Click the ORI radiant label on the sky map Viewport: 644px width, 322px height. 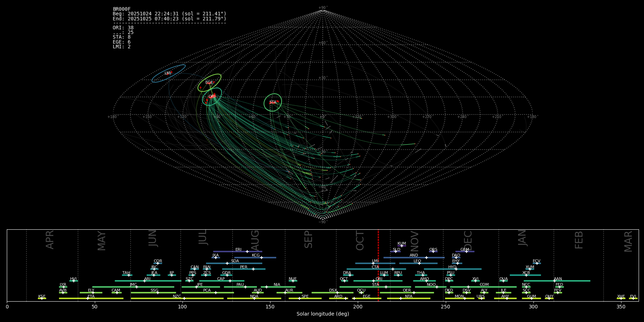[212, 97]
